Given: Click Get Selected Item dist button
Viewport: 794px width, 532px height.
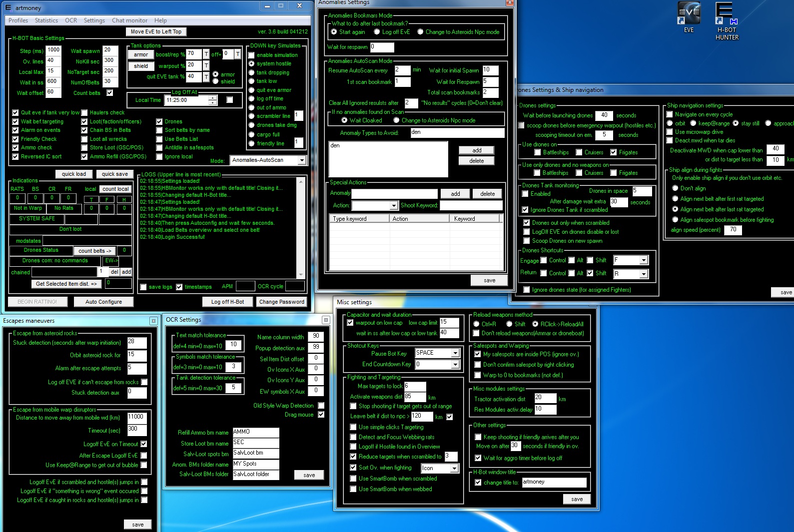Looking at the screenshot, I should pyautogui.click(x=66, y=284).
